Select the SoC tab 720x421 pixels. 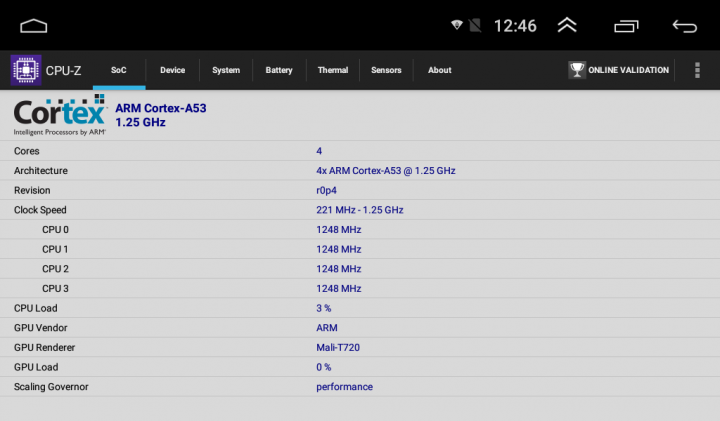119,70
